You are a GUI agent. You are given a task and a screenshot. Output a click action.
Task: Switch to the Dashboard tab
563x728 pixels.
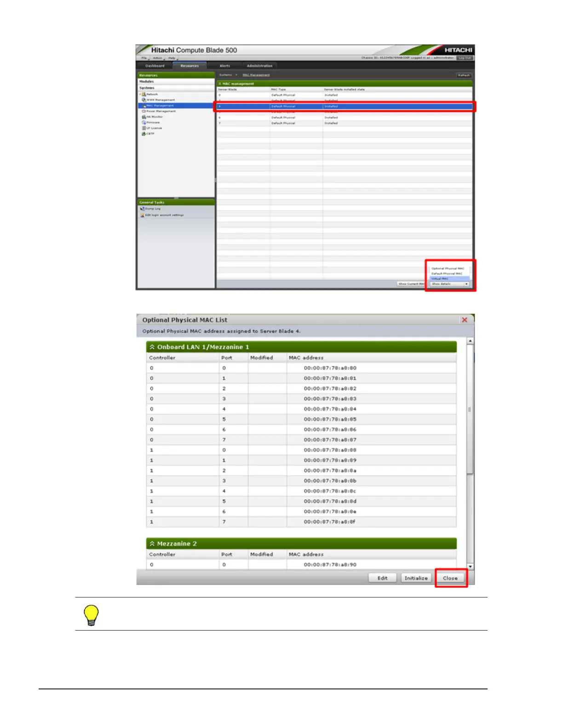[155, 66]
